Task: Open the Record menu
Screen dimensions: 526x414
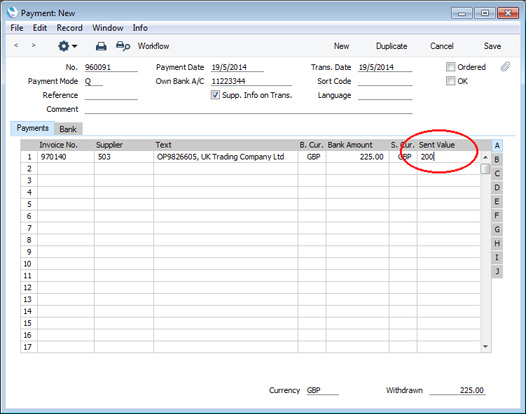Action: [x=69, y=28]
